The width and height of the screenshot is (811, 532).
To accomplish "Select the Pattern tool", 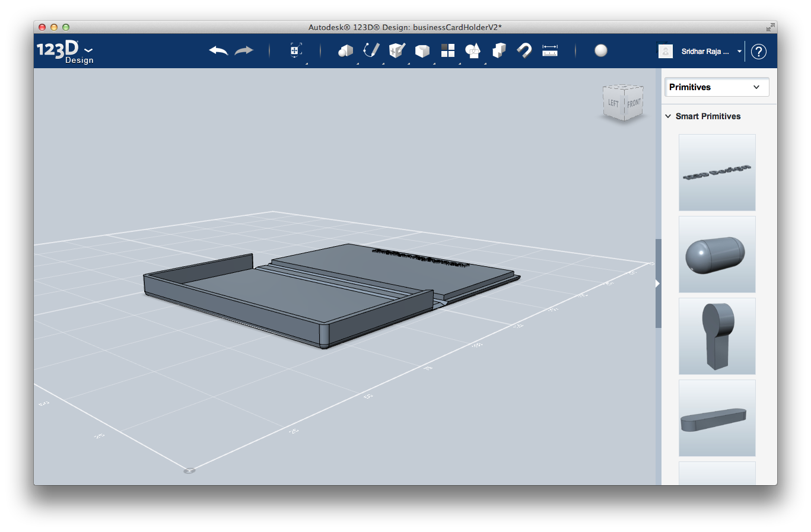I will 447,51.
